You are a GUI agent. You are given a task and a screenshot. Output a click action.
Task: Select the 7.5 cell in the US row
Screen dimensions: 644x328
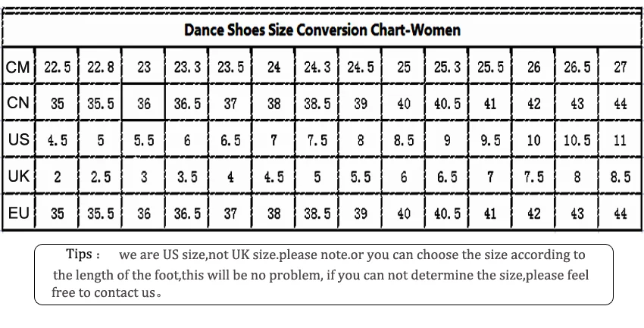click(x=317, y=140)
